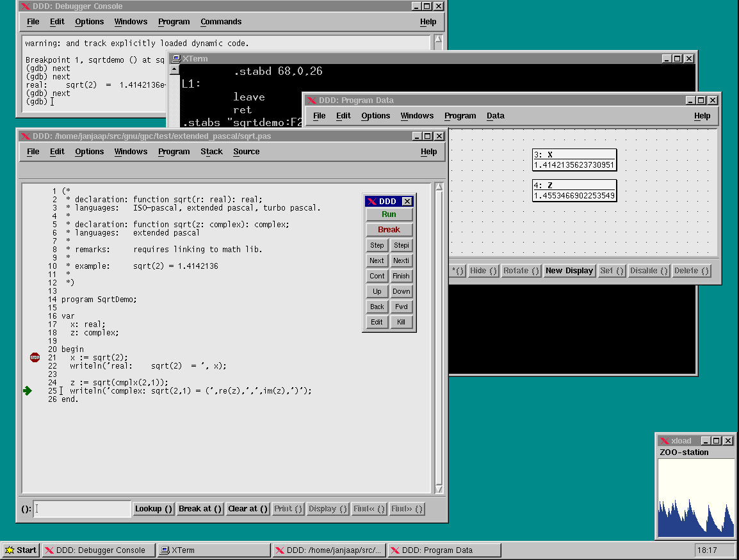Click the argument input field next to ():
This screenshot has height=560, width=739.
click(82, 509)
